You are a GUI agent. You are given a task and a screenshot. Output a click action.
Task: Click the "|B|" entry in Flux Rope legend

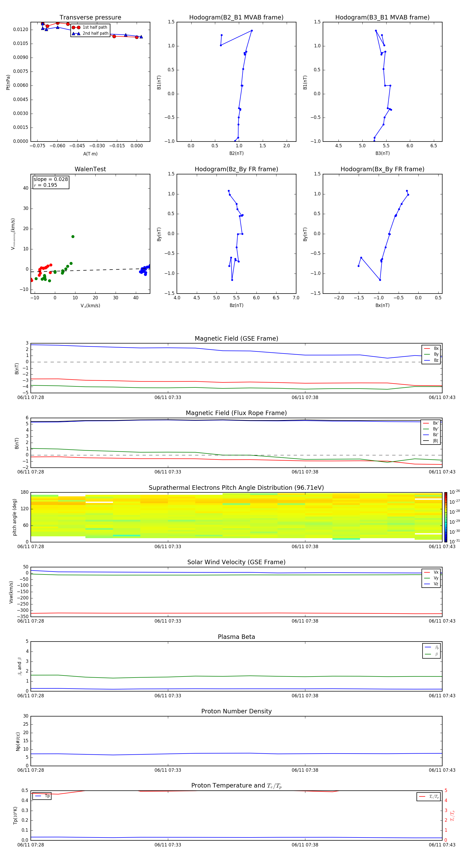431,441
